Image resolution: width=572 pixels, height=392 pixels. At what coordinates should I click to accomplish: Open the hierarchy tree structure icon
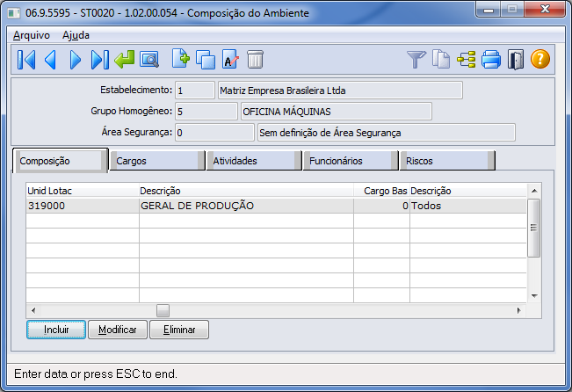467,60
